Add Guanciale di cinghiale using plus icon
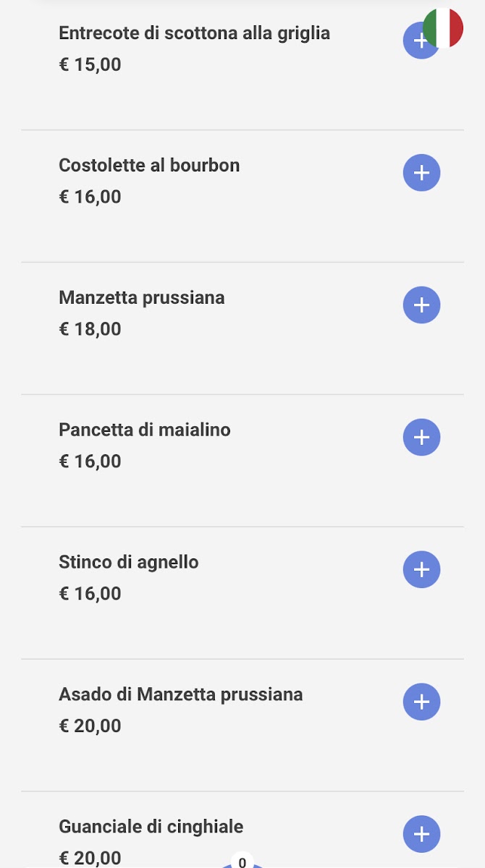The image size is (485, 868). [421, 834]
